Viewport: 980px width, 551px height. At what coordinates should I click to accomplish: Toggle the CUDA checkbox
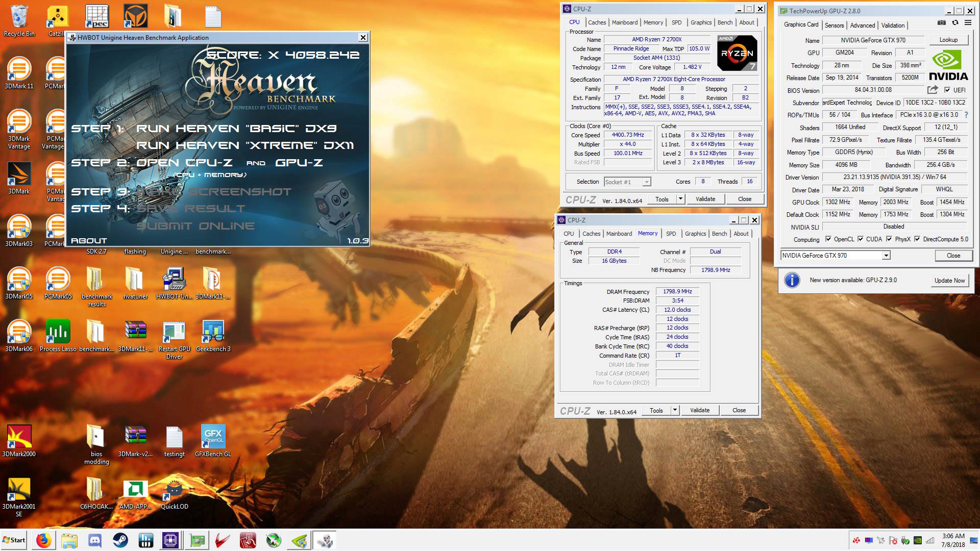(861, 239)
